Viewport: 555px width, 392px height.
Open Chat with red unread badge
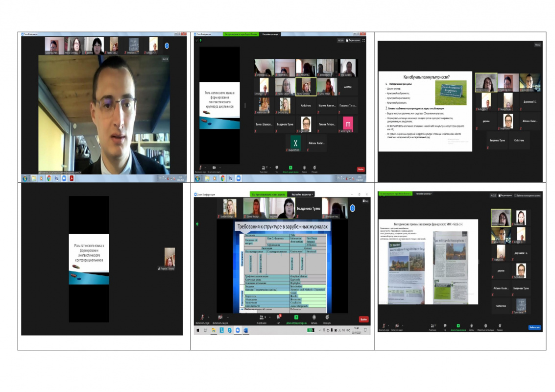pyautogui.click(x=278, y=318)
